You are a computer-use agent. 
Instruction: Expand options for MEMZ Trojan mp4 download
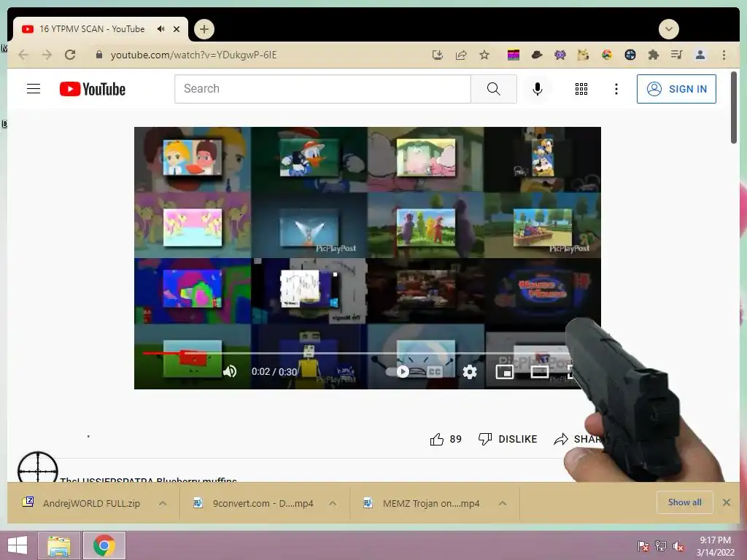point(503,503)
